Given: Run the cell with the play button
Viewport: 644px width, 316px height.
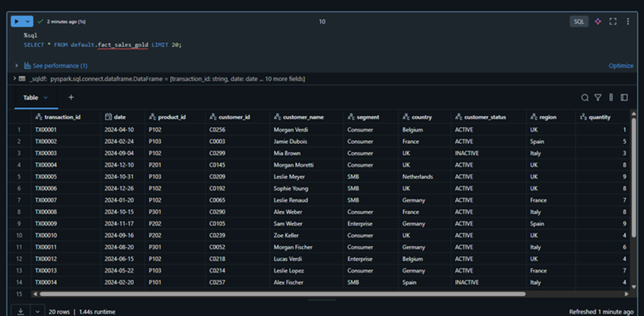Looking at the screenshot, I should point(17,21).
